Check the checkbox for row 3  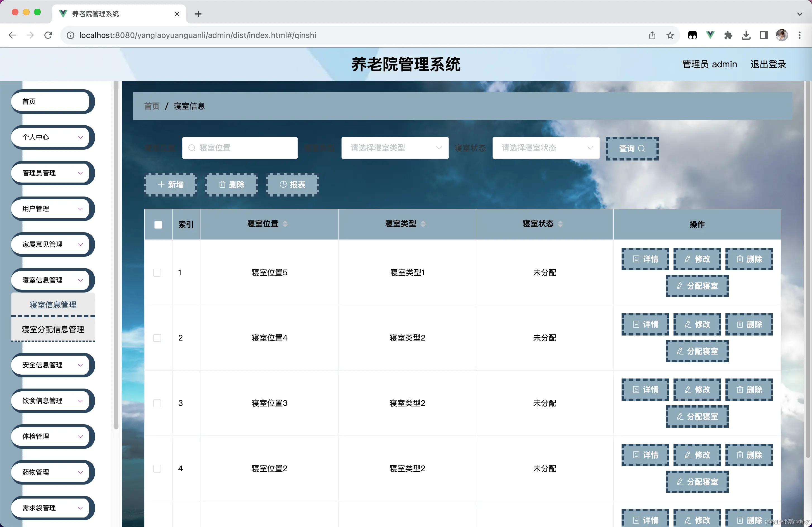[x=157, y=403]
